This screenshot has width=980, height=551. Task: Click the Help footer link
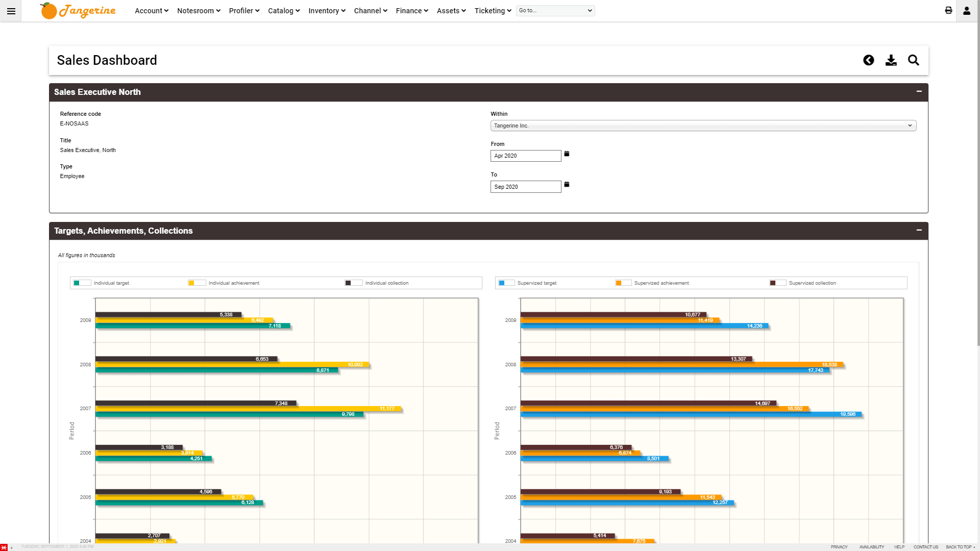[x=899, y=547]
